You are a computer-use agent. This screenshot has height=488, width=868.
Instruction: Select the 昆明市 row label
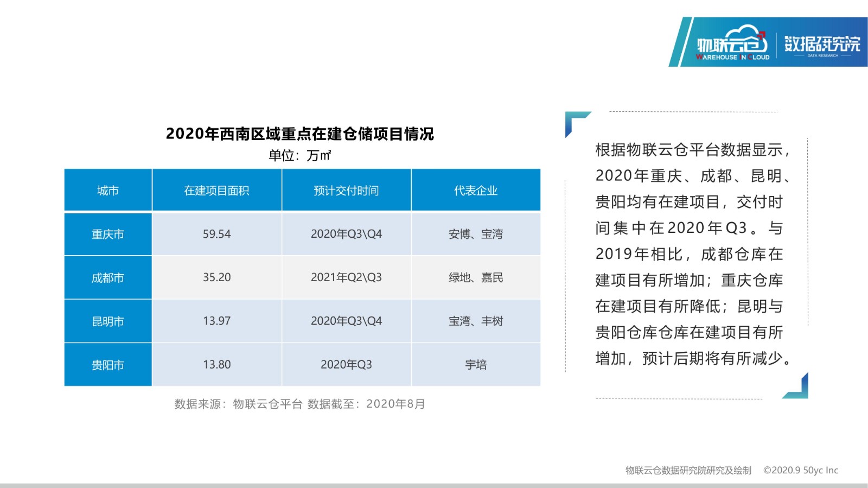click(x=108, y=321)
